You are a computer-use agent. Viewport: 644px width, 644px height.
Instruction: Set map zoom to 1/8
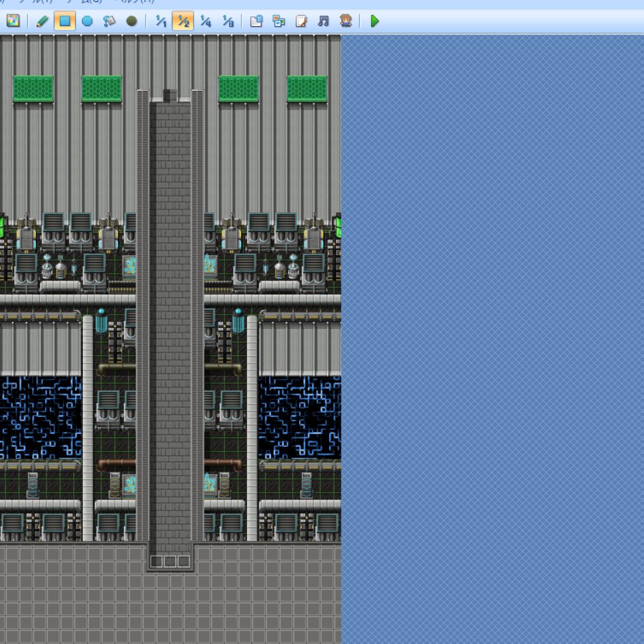[x=227, y=21]
